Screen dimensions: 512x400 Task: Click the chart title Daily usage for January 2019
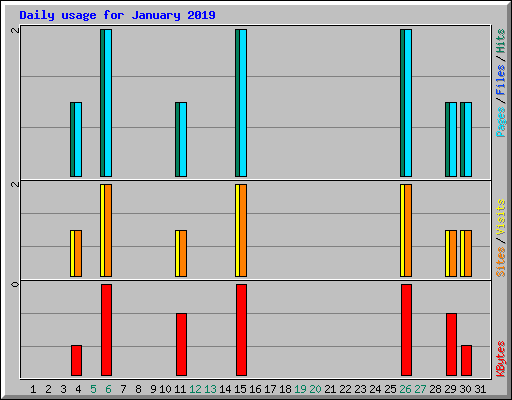point(117,15)
